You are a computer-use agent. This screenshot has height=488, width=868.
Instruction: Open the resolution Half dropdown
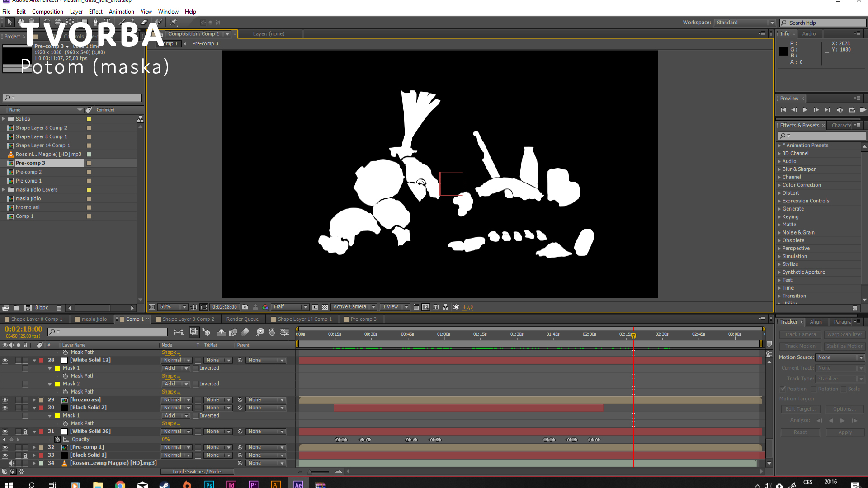point(290,307)
